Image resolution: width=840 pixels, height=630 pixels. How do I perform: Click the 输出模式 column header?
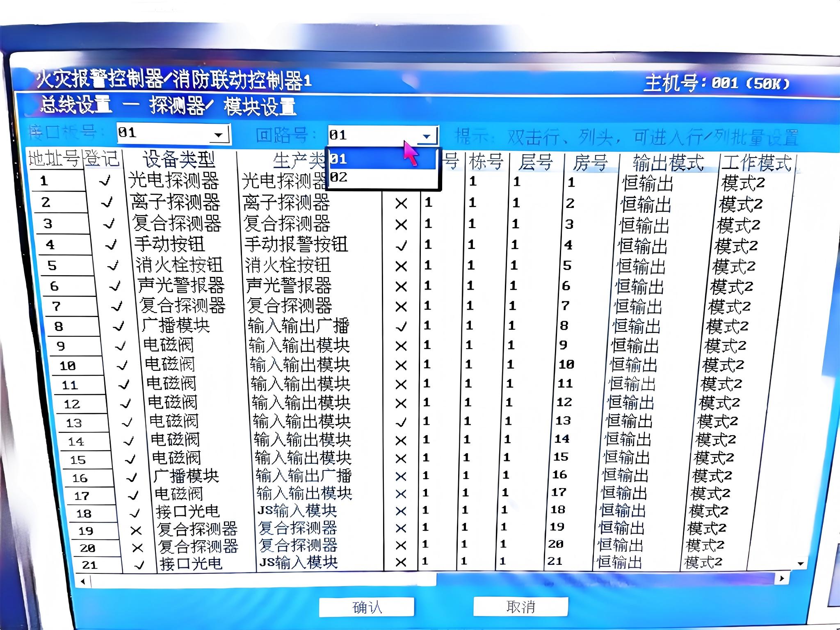(668, 163)
